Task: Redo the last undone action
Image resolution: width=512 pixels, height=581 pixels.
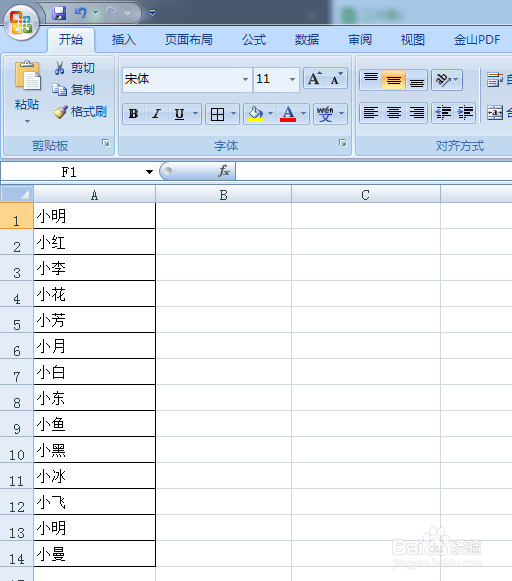Action: click(x=112, y=13)
